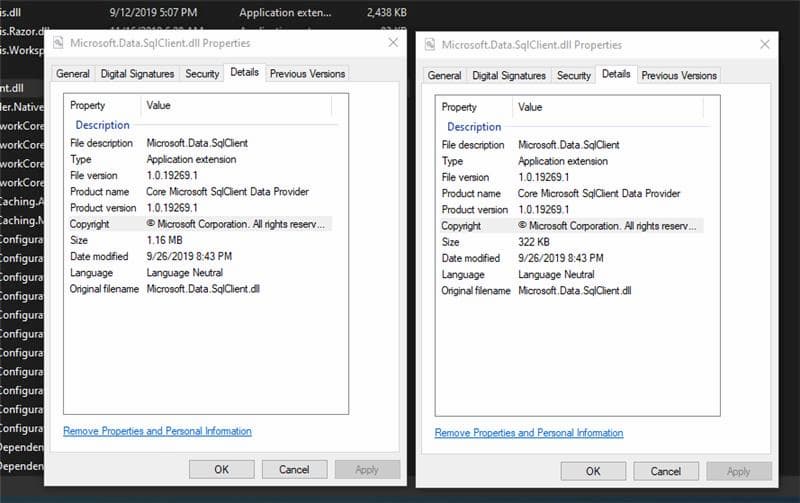
Task: Select Date modified row in right window
Action: [x=571, y=259]
